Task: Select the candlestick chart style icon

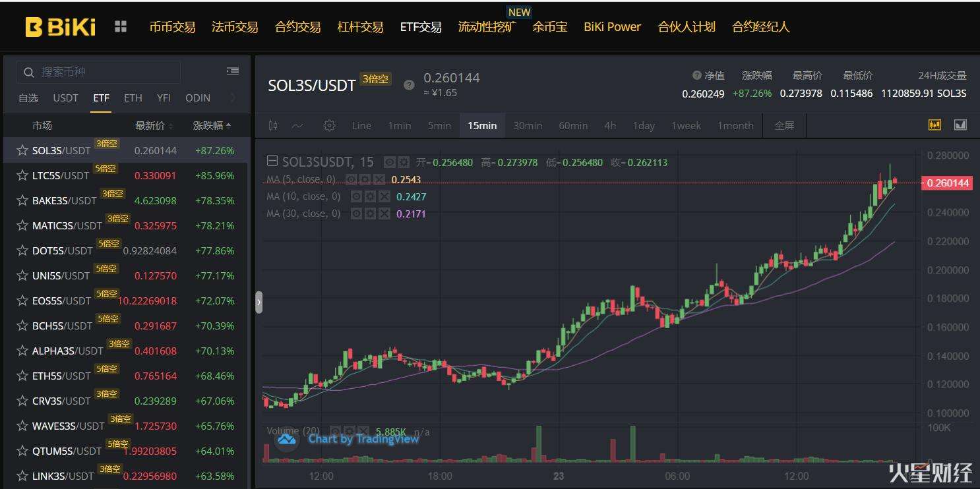Action: [274, 125]
